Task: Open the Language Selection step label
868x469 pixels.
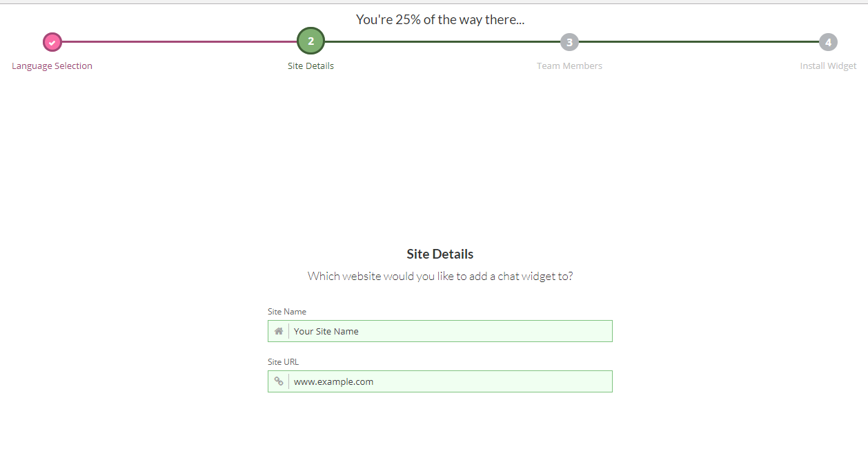Action: click(52, 66)
